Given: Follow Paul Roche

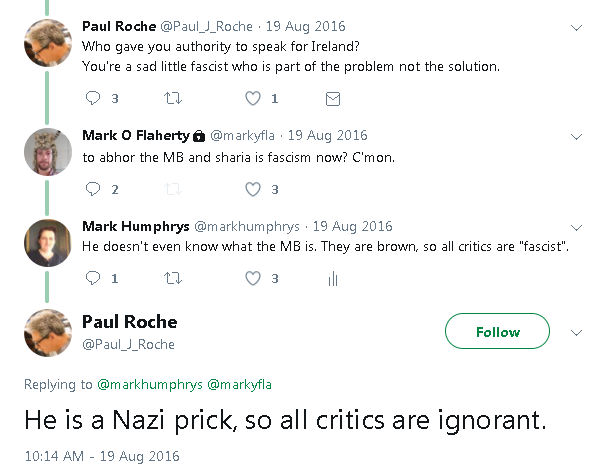Looking at the screenshot, I should coord(497,332).
